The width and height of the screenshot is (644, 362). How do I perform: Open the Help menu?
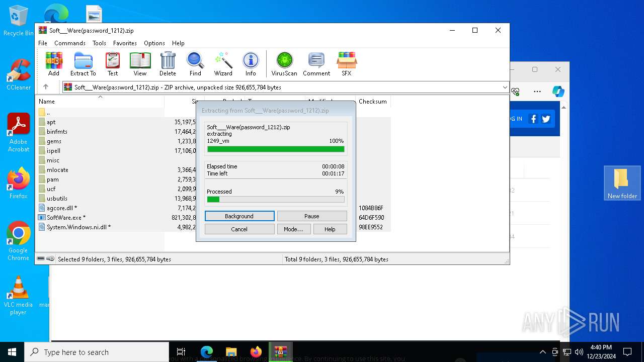click(x=178, y=43)
